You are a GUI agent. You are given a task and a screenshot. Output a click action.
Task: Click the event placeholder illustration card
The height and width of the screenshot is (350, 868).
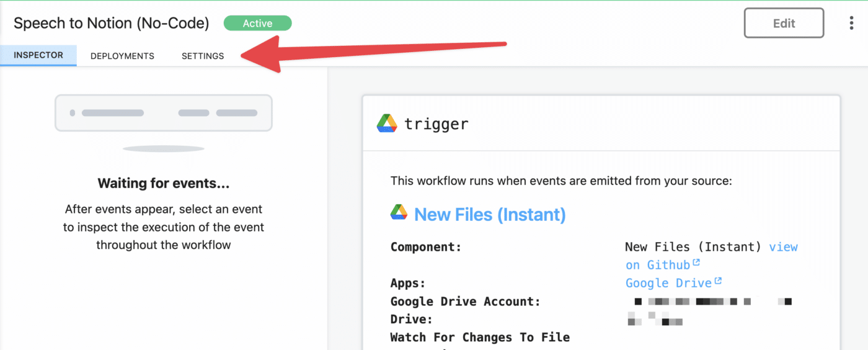164,113
